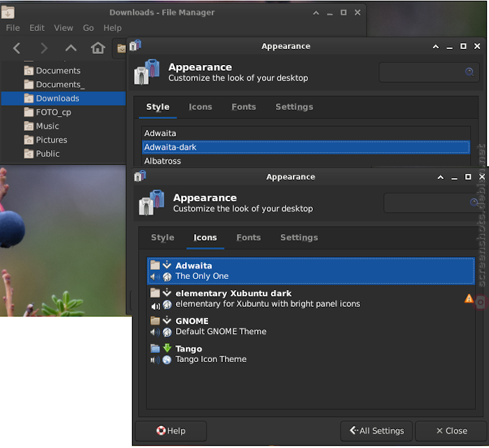Click the FOTO_cp folder icon
The height and width of the screenshot is (448, 489).
(29, 113)
